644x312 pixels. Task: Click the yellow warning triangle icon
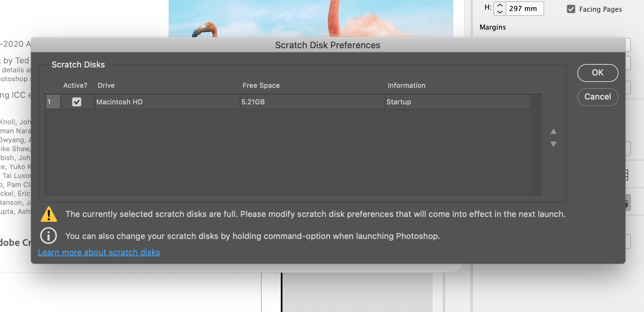(x=49, y=214)
